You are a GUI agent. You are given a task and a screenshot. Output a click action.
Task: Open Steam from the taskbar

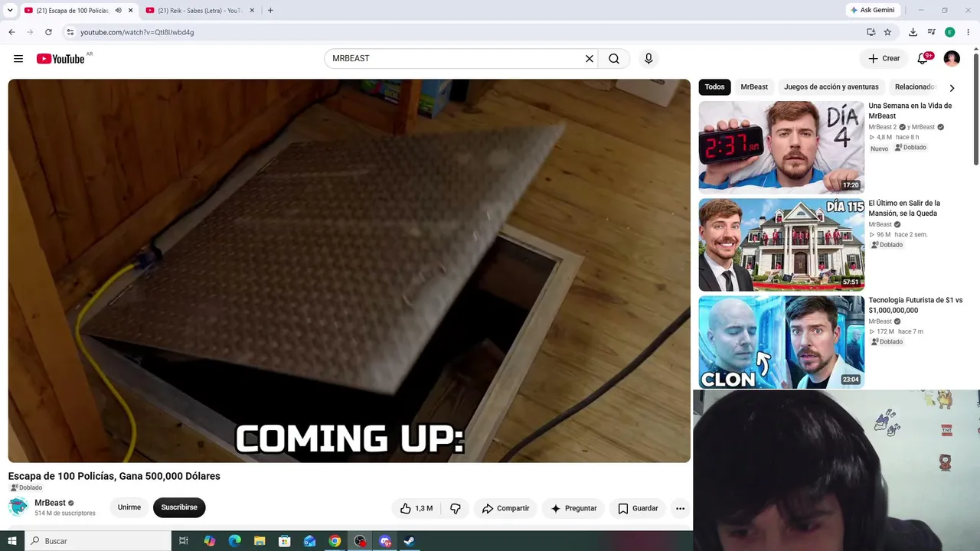[x=410, y=541]
